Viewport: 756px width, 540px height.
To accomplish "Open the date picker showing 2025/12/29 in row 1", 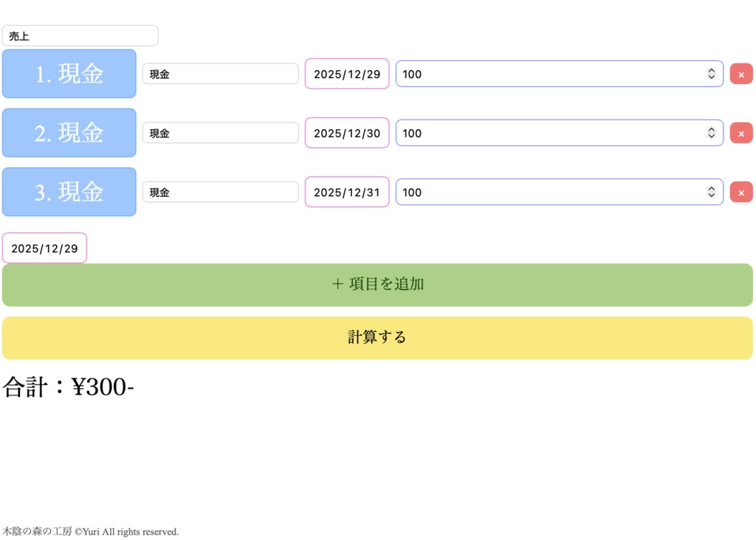I will 346,74.
